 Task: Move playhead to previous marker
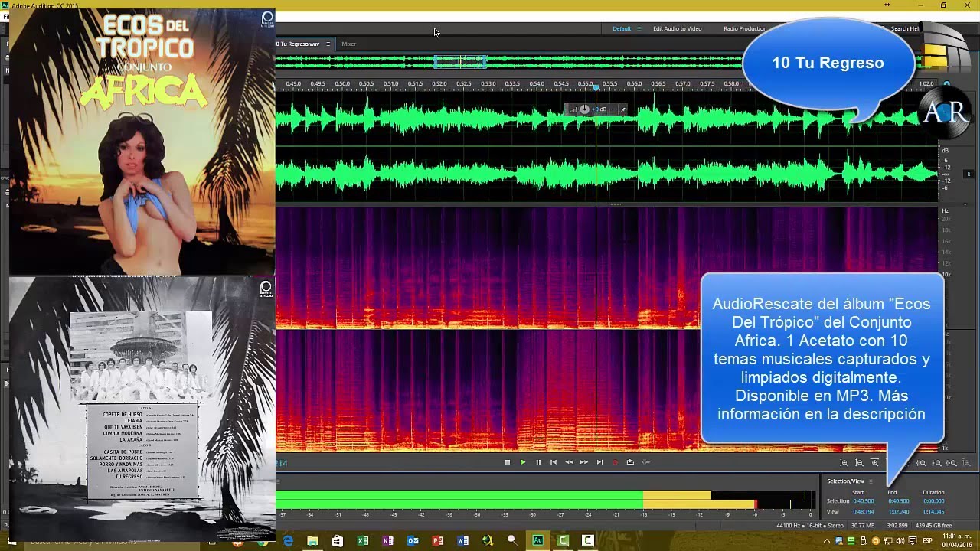click(554, 462)
